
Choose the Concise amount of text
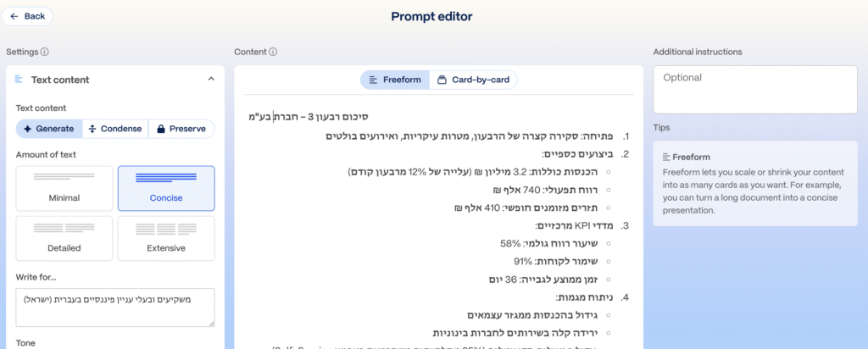pyautogui.click(x=166, y=188)
